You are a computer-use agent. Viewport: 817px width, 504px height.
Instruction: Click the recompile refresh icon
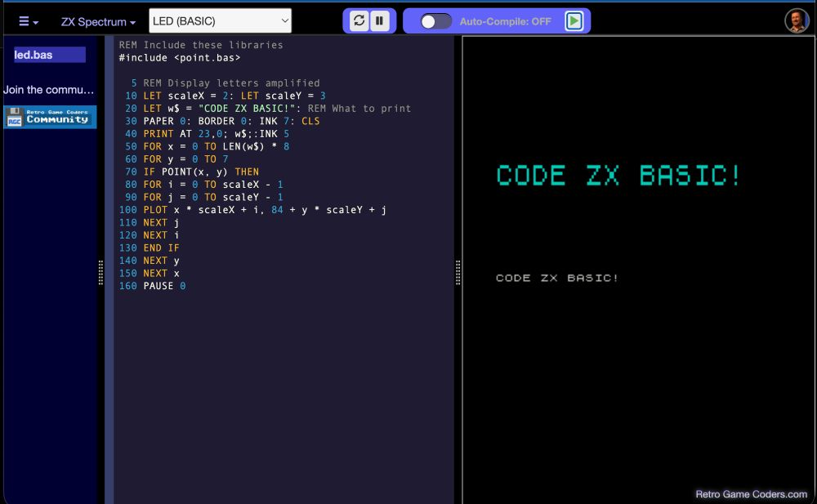coord(359,20)
